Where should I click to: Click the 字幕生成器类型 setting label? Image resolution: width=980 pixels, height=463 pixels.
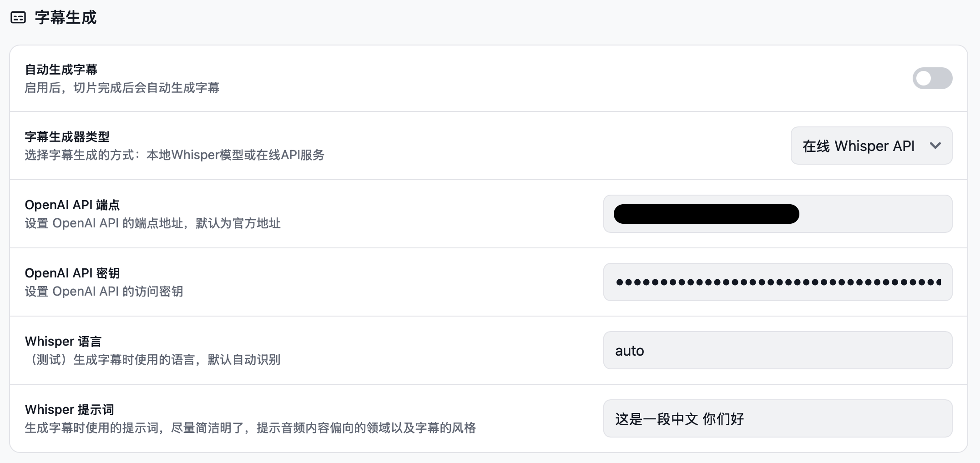67,137
